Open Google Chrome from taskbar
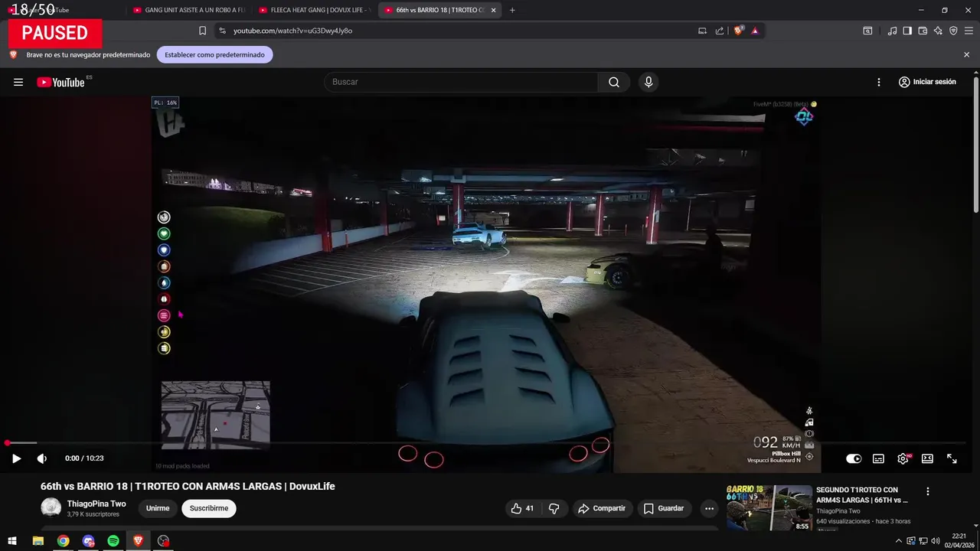This screenshot has height=551, width=980. click(x=64, y=541)
